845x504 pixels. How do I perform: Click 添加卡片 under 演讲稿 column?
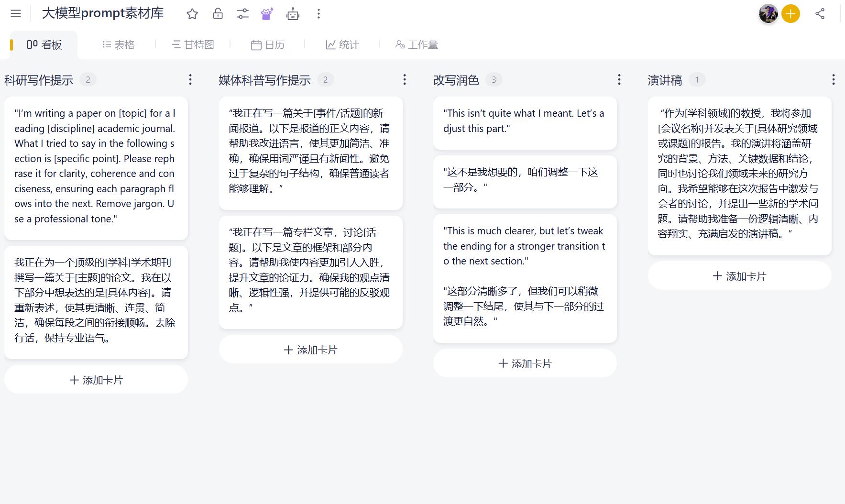(x=739, y=276)
